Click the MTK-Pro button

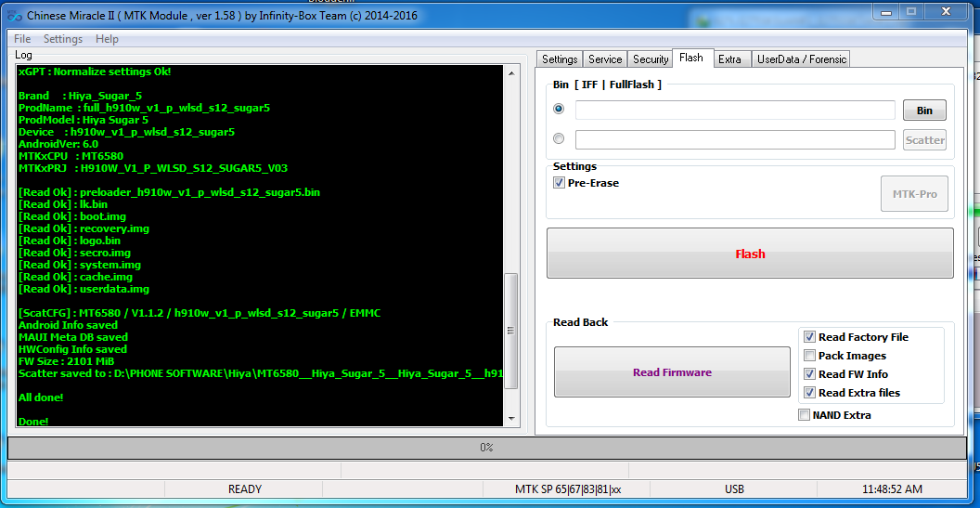coord(914,195)
